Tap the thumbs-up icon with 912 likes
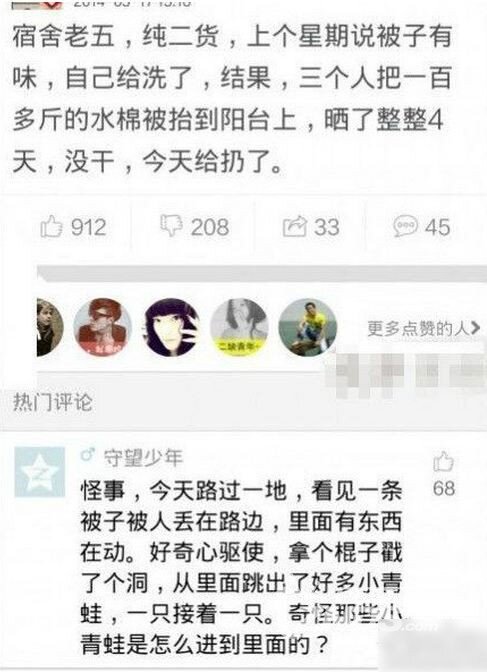Image resolution: width=487 pixels, height=672 pixels. tap(51, 226)
